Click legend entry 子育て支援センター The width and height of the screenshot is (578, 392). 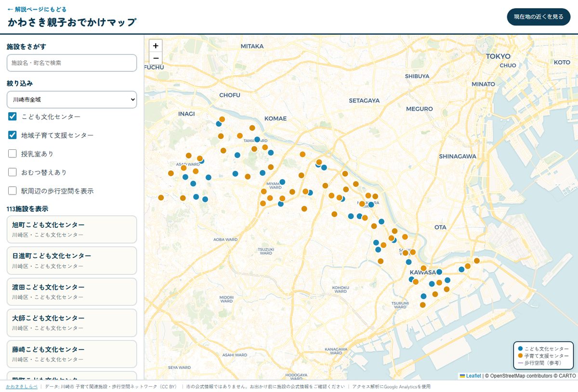(x=543, y=355)
